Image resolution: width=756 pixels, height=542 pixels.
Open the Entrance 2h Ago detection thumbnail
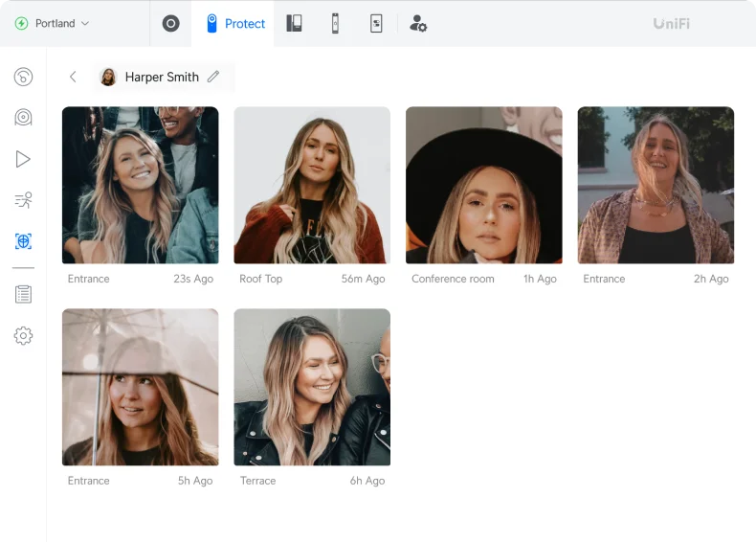[656, 185]
